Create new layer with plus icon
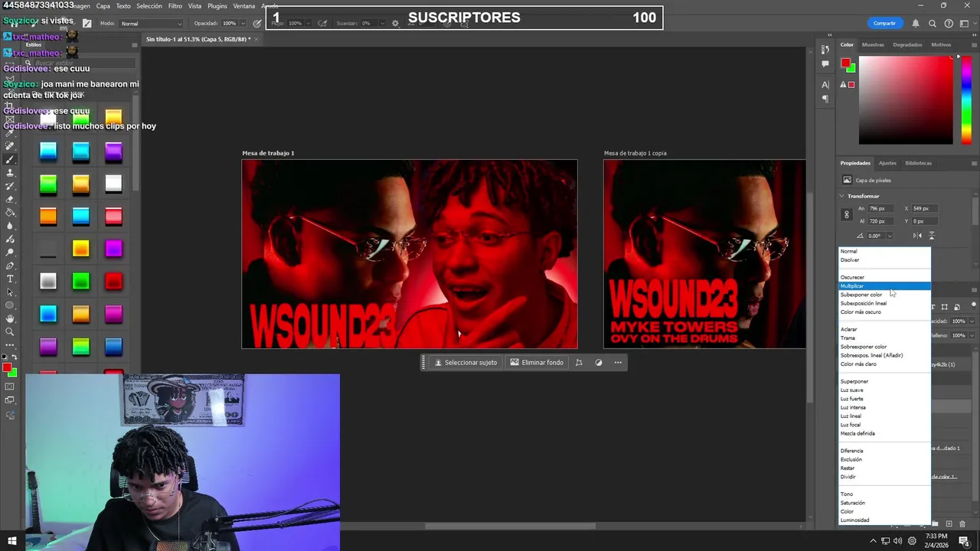 click(949, 524)
